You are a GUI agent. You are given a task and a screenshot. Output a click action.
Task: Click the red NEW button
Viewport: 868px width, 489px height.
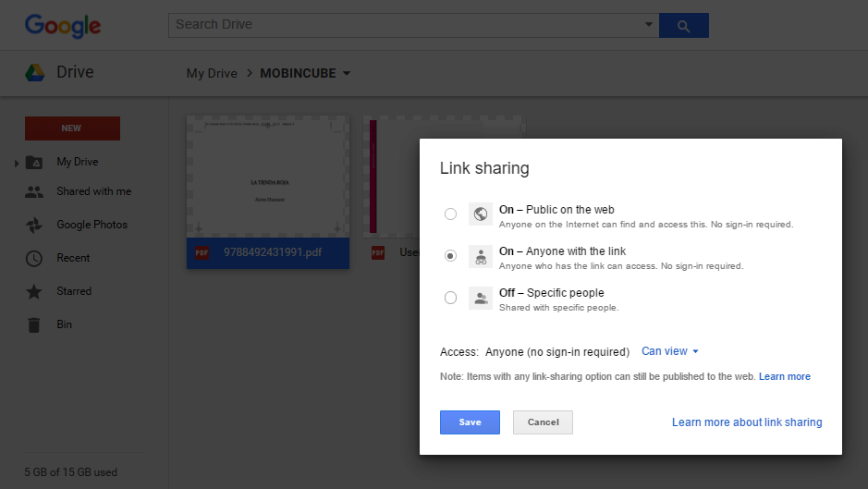point(72,128)
